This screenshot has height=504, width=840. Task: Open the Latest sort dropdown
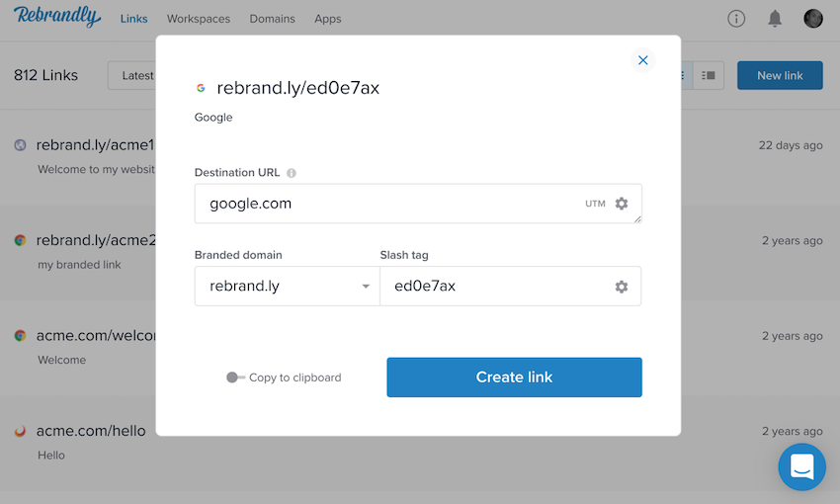pos(133,75)
